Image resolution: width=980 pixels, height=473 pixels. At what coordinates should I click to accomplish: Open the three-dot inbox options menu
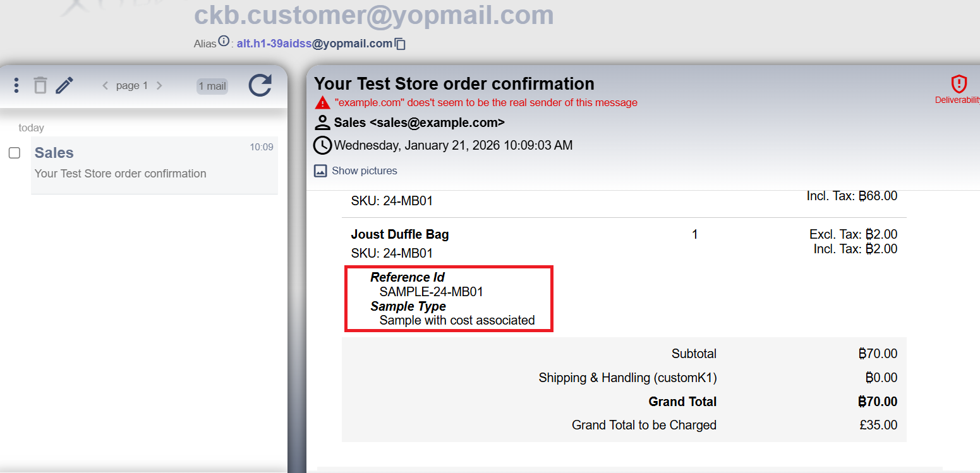pyautogui.click(x=16, y=85)
